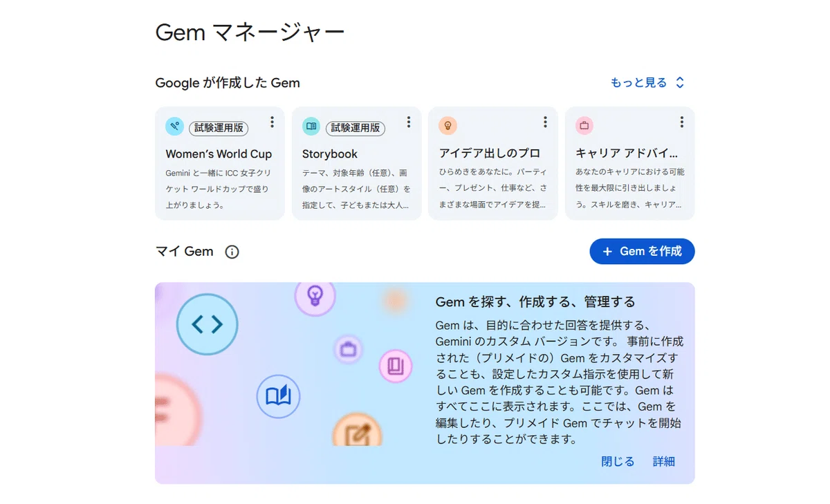This screenshot has height=504, width=830.
Task: Click the code brackets icon in banner illustration
Action: (207, 324)
